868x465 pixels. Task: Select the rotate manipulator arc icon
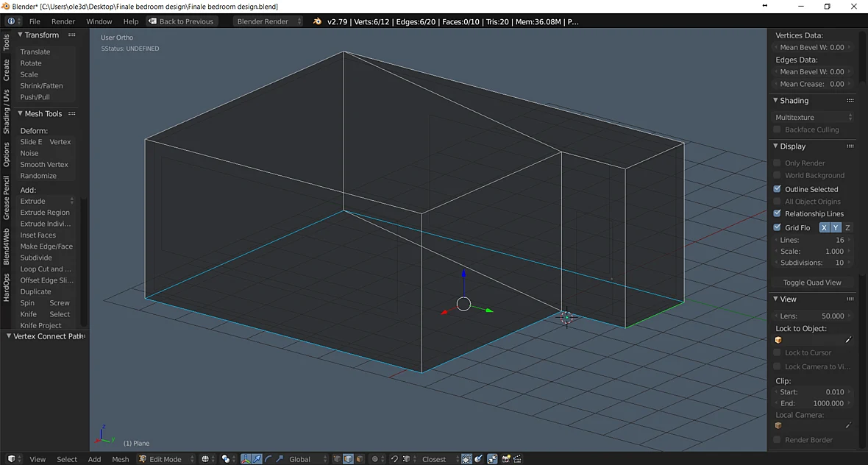pos(268,459)
